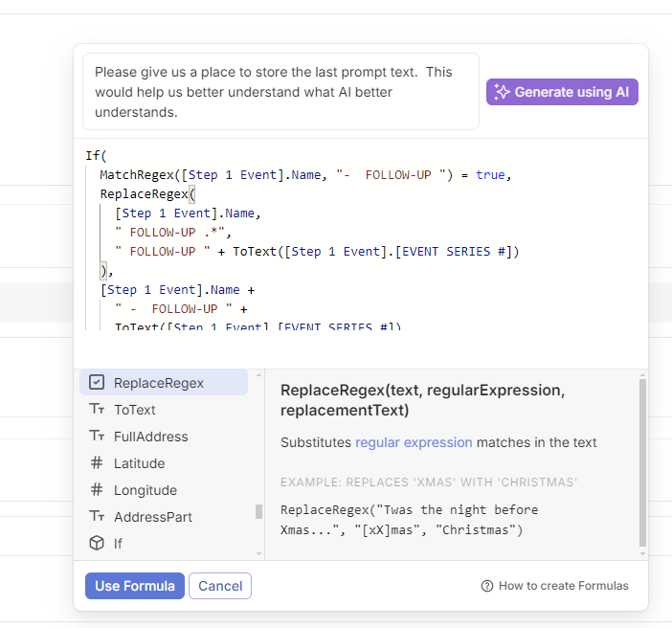Image resolution: width=672 pixels, height=628 pixels.
Task: Click the text-type icon beside ToText
Action: [x=97, y=410]
